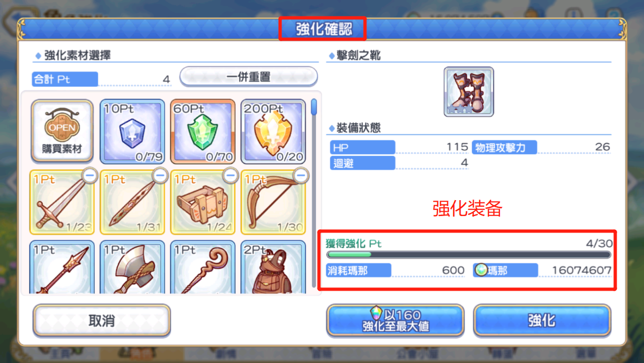The image size is (644, 363).
Task: Click the 取消 cancel button
Action: coord(101,321)
